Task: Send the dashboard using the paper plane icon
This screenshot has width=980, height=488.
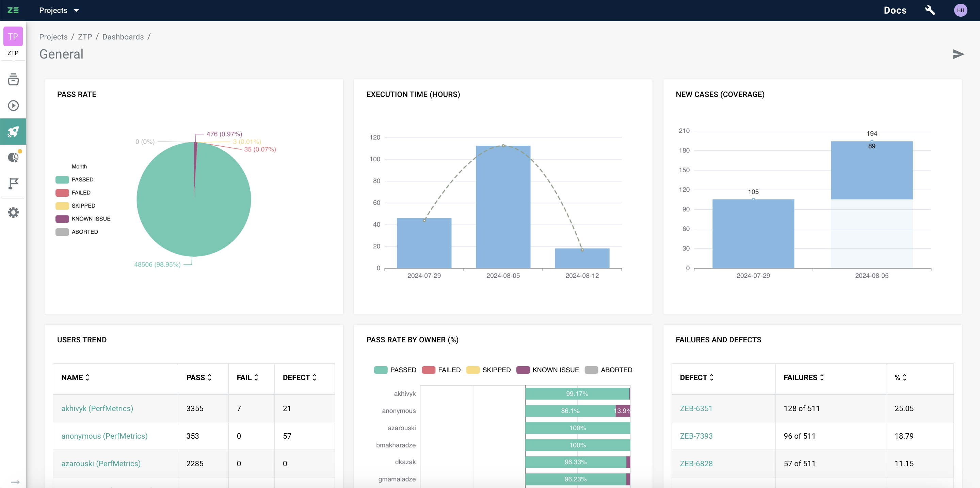Action: click(x=958, y=54)
